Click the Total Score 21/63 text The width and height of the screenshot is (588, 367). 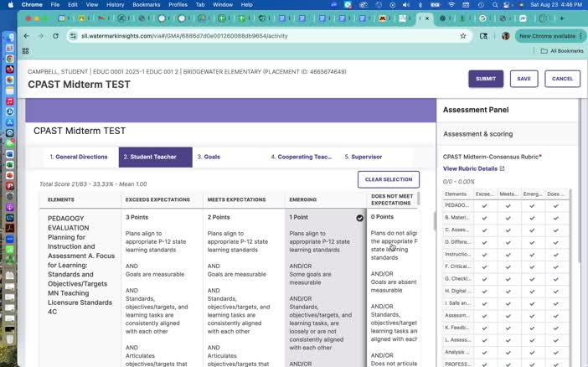point(93,183)
